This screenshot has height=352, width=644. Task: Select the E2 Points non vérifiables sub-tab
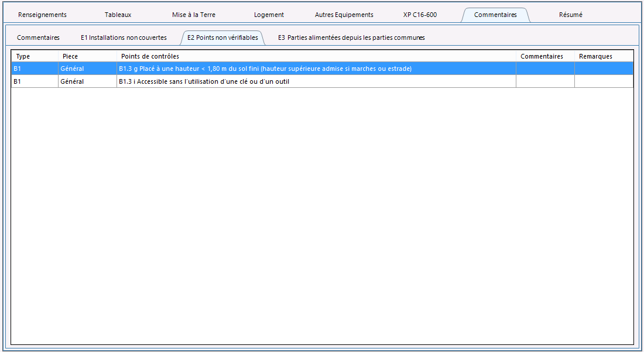[x=222, y=37]
